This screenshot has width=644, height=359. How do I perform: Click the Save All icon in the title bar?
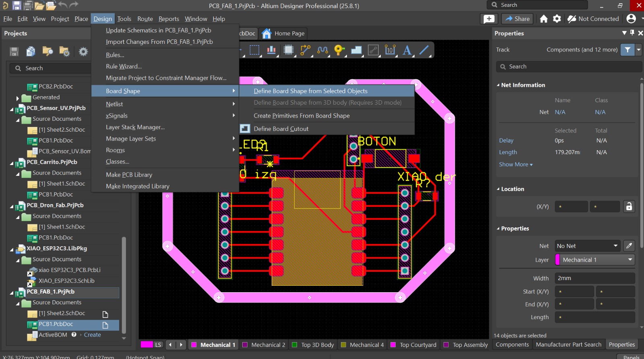click(28, 5)
